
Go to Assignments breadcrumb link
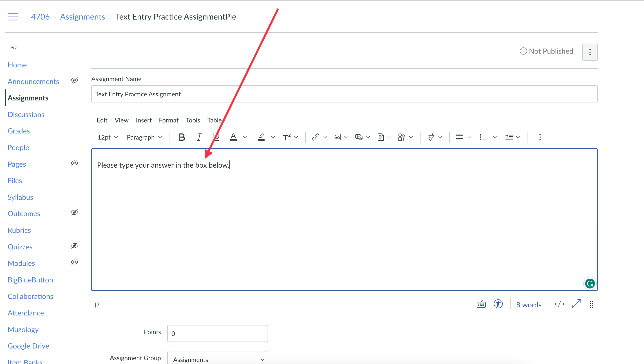83,17
